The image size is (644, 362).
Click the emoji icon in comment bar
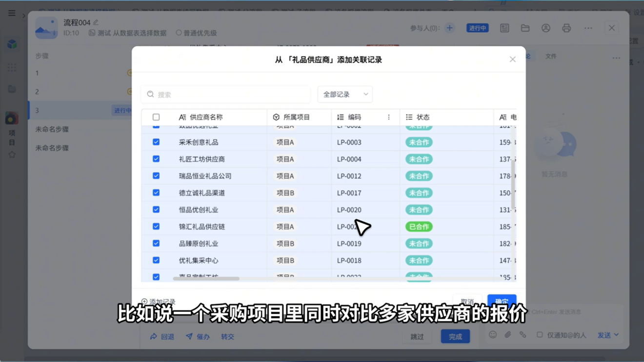(493, 335)
